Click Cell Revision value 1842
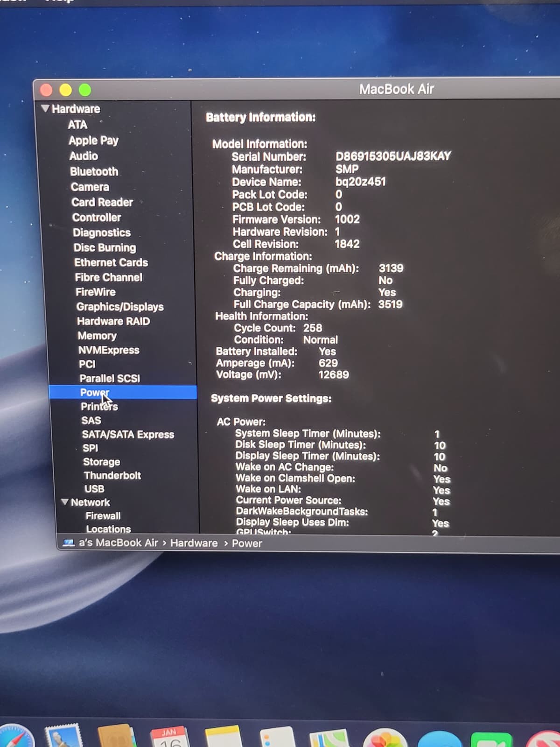The image size is (560, 747). (347, 244)
